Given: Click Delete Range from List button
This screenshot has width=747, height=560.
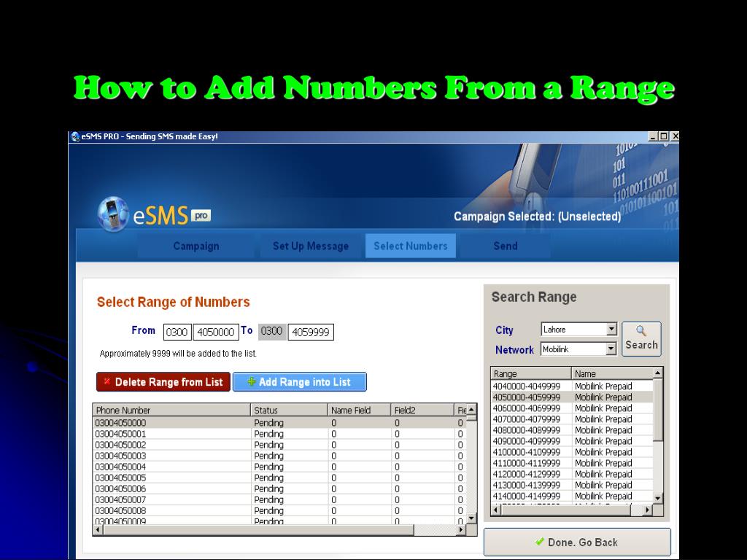Looking at the screenshot, I should click(163, 382).
